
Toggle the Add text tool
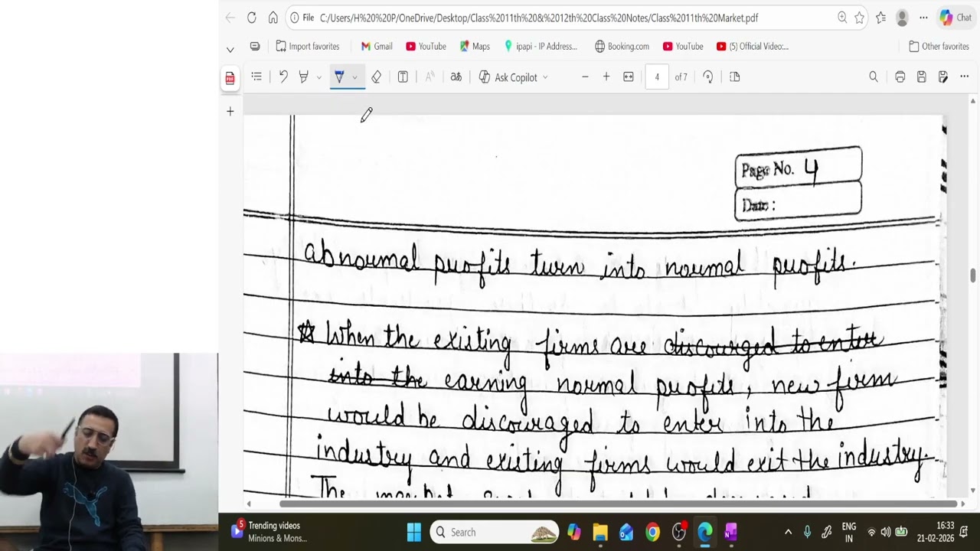click(x=403, y=77)
